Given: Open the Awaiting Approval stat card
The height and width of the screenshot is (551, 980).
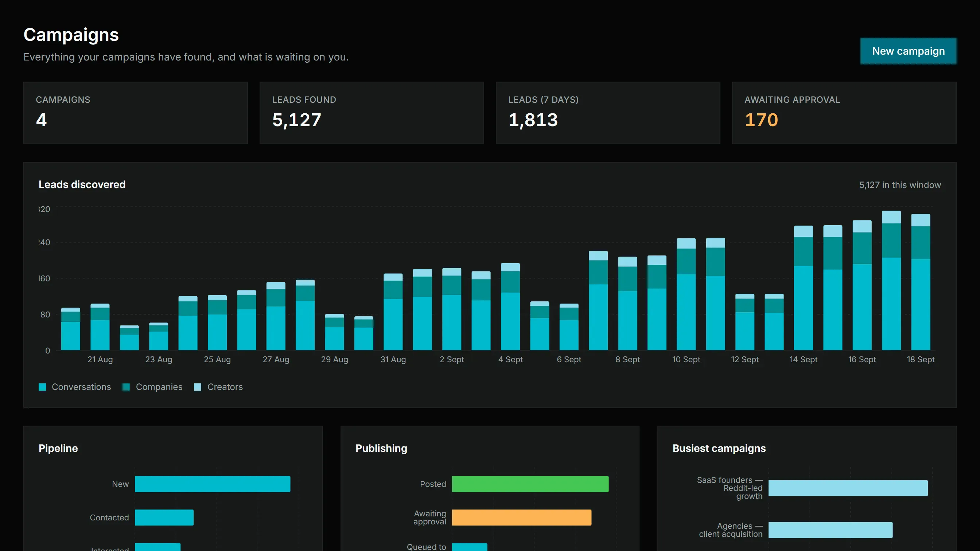Looking at the screenshot, I should 844,113.
